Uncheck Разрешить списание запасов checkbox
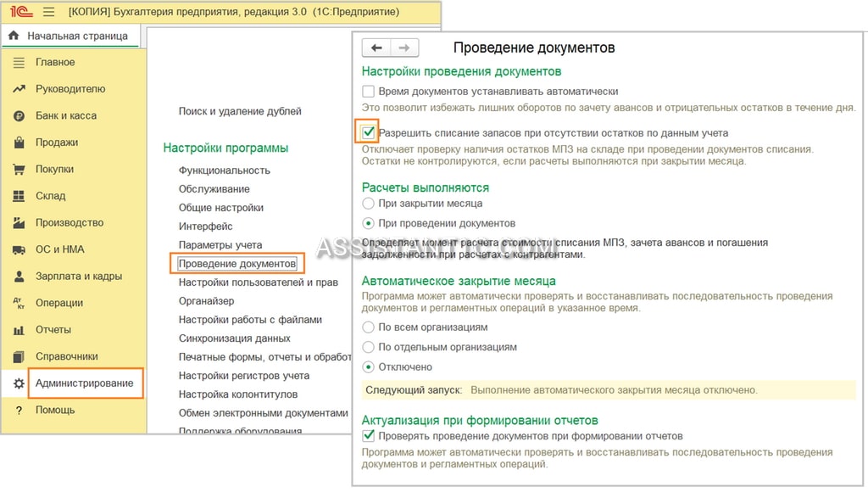This screenshot has height=492, width=868. pos(368,133)
